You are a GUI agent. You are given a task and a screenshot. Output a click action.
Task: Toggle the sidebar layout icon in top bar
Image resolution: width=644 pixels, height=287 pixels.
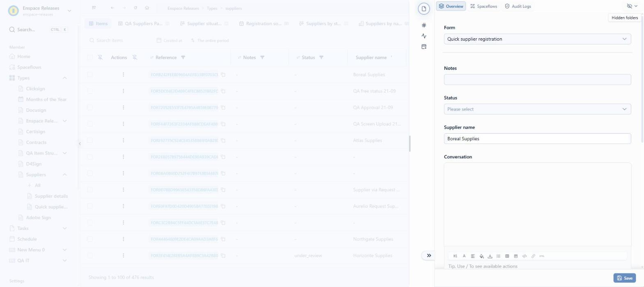(94, 8)
